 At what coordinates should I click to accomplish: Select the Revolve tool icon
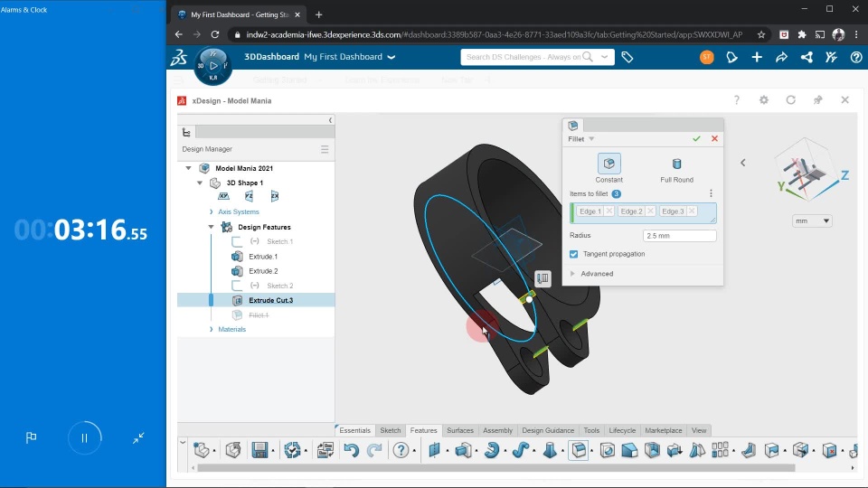tap(492, 450)
